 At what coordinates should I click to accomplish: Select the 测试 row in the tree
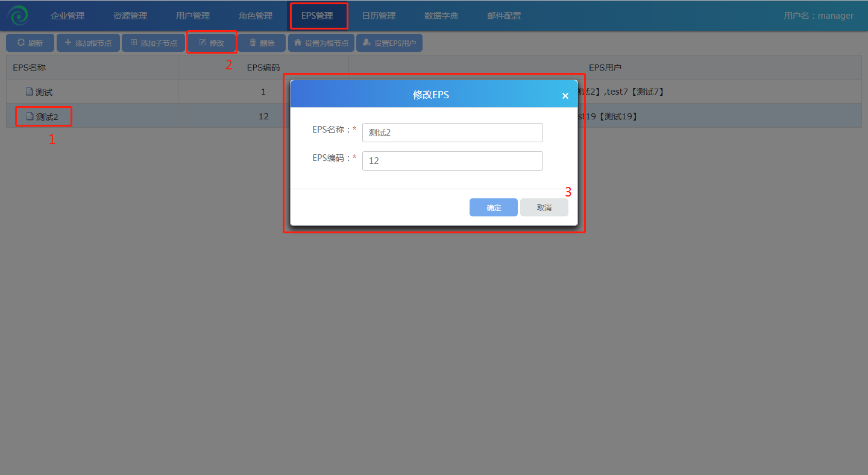[x=44, y=92]
